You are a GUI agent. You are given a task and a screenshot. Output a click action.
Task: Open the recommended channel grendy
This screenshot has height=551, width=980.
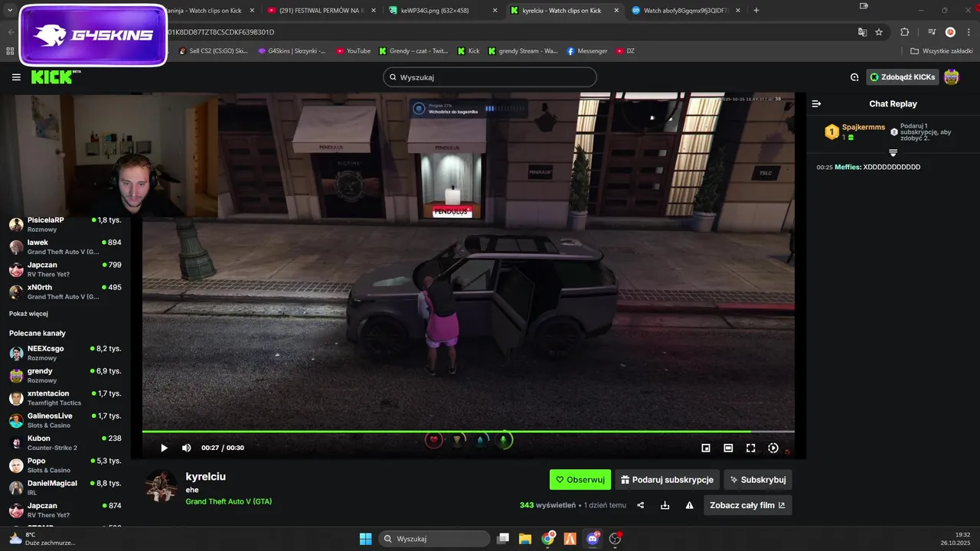65,375
